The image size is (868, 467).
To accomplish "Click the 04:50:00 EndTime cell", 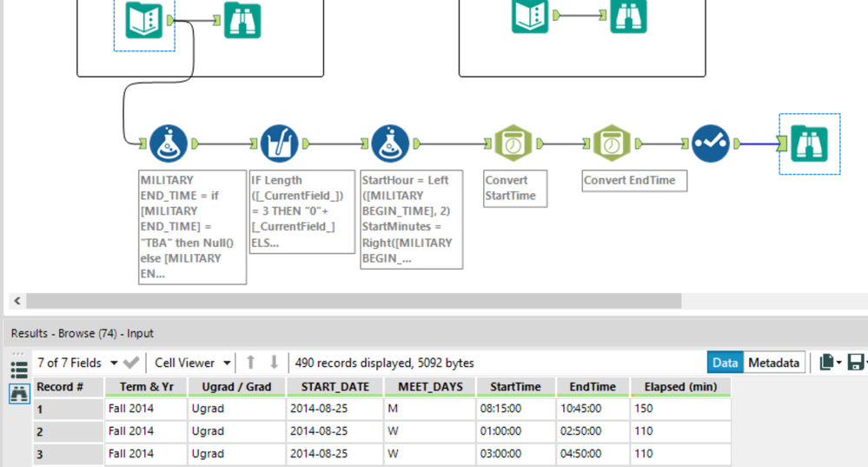I will click(593, 454).
